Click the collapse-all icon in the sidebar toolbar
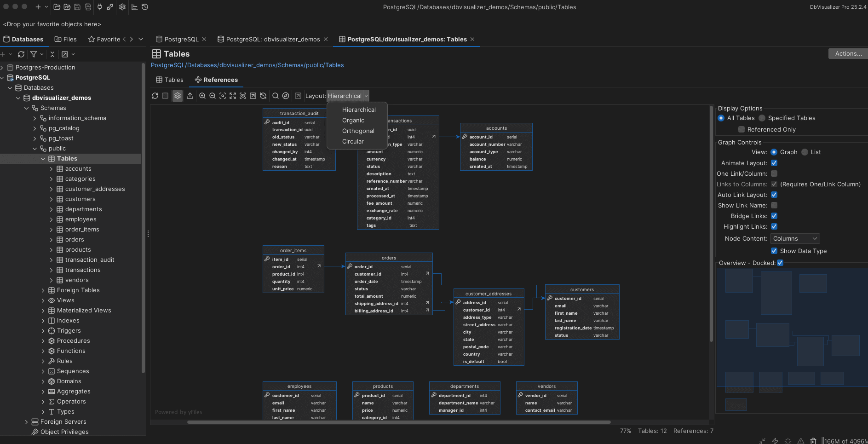The image size is (868, 444). 52,54
